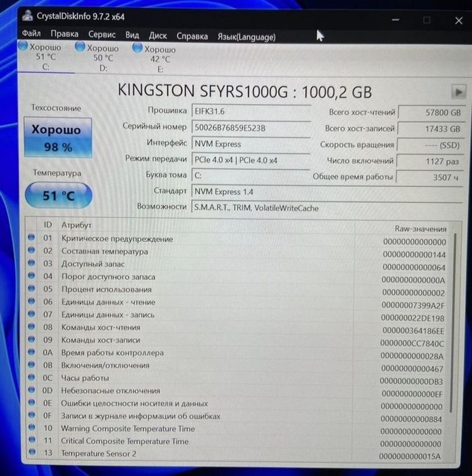472x476 pixels.
Task: Click the power-on count value 1127 раз
Action: coord(430,162)
